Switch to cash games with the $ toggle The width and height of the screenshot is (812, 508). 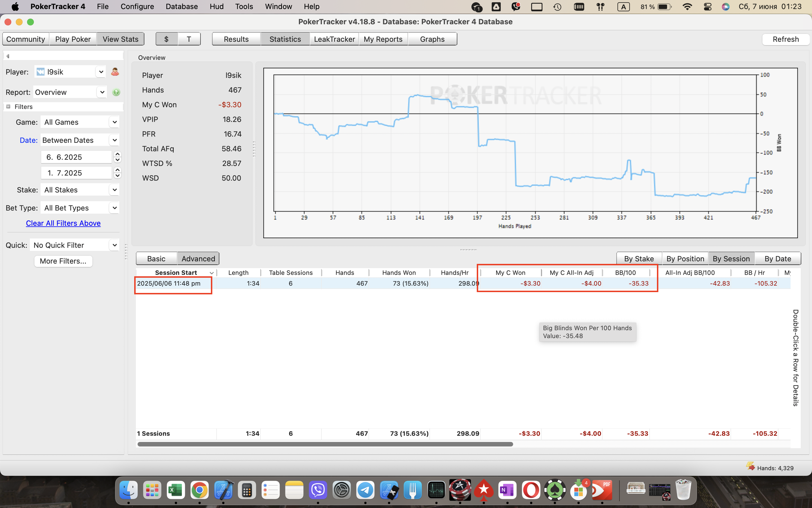pos(166,39)
